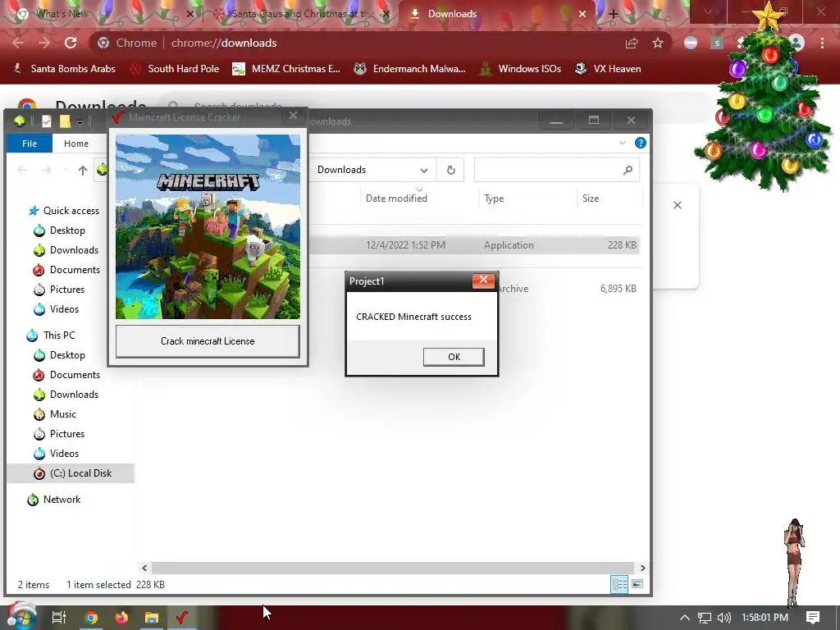The width and height of the screenshot is (840, 630).
Task: Open the South Hard Pole bookmark
Action: click(x=176, y=69)
